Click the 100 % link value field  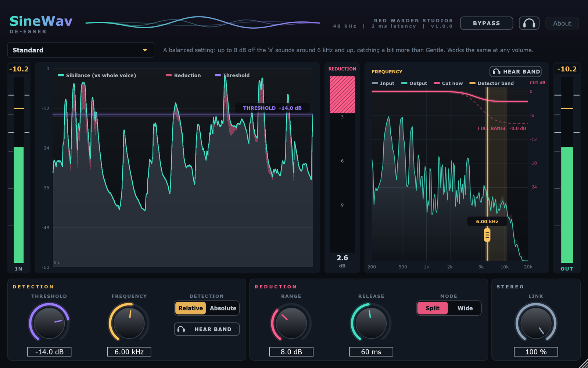[536, 352]
